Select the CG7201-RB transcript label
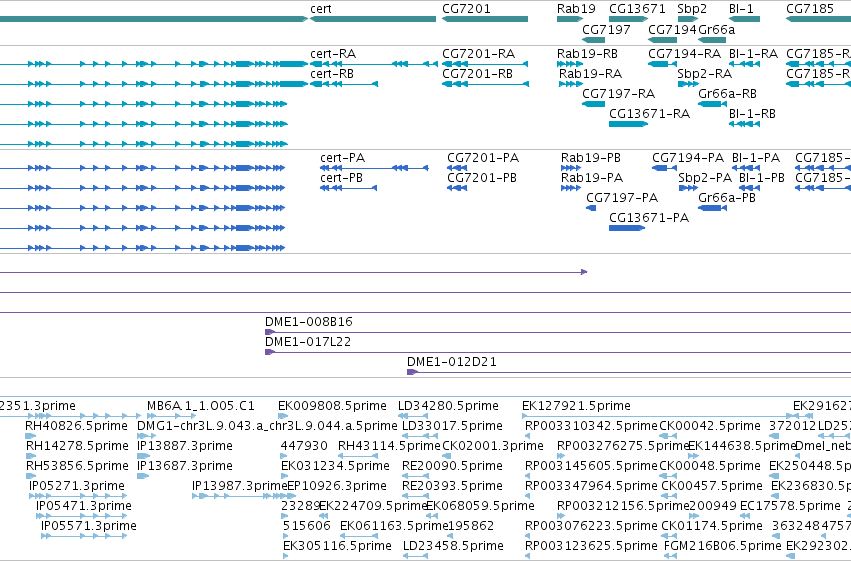This screenshot has width=851, height=561. [478, 73]
